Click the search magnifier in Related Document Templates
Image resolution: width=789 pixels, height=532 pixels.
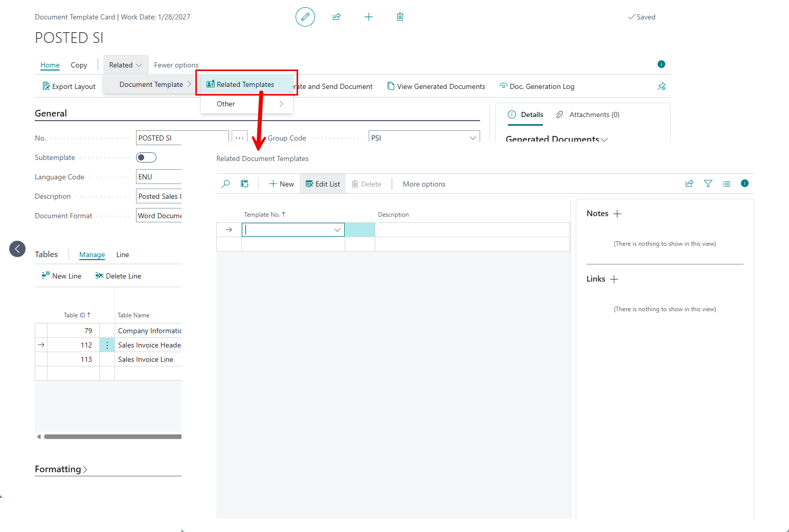(226, 184)
